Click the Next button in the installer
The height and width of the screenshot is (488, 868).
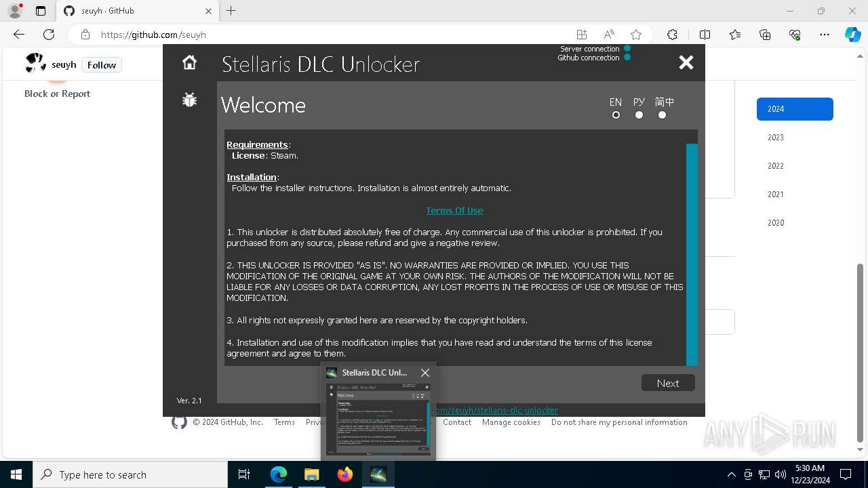click(x=668, y=383)
